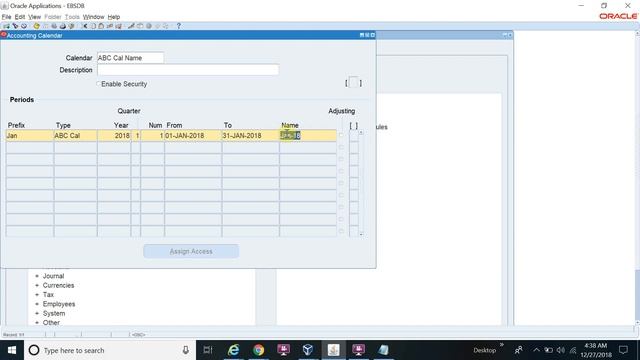640x360 pixels.
Task: Click the Paste toolbar icon
Action: pos(101,26)
